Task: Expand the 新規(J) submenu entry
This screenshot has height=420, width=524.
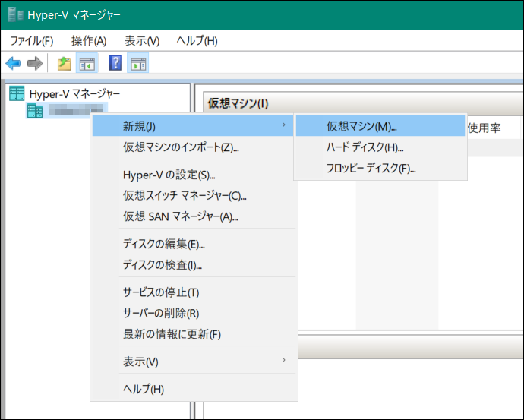Action: [x=193, y=126]
